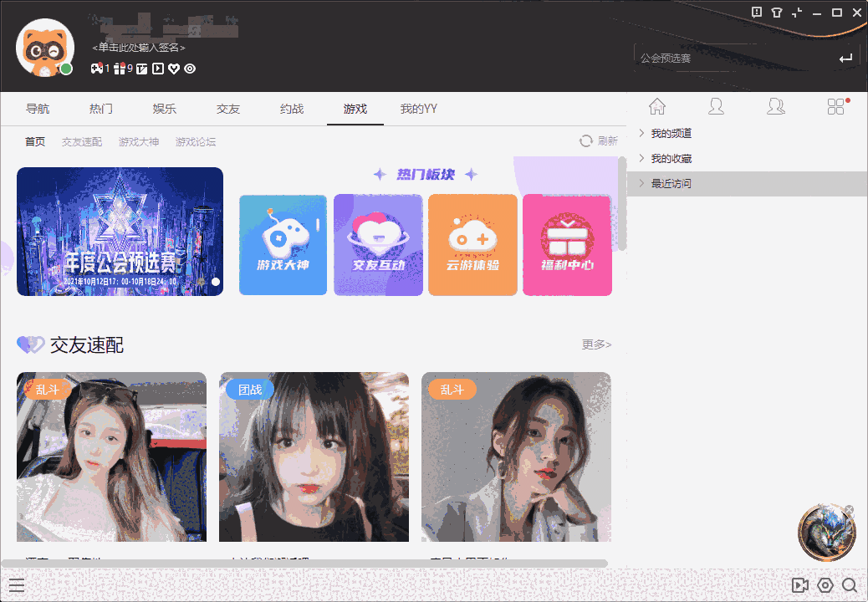Click the 公会预选赛 search input field

tap(728, 58)
